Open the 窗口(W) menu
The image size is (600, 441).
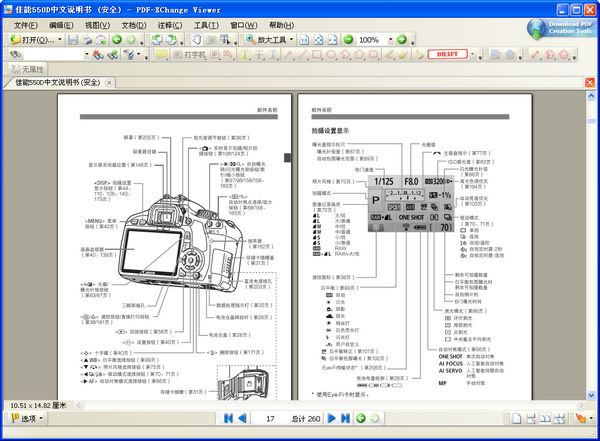243,25
